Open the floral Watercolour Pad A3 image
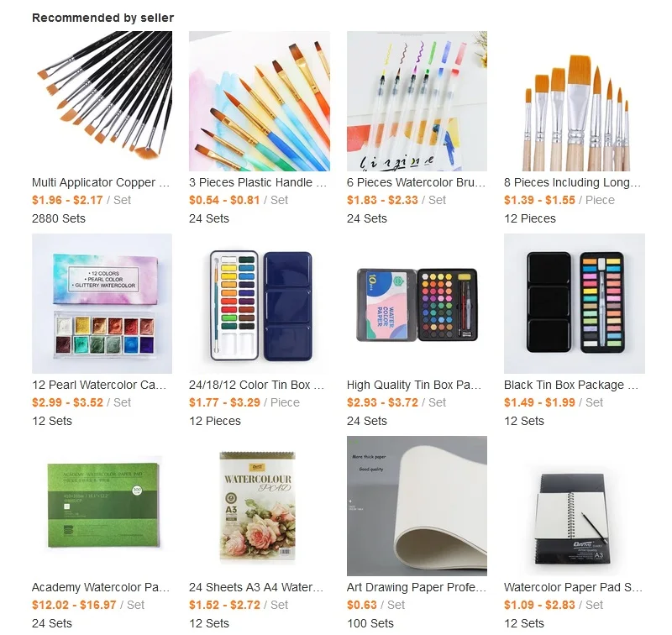The height and width of the screenshot is (635, 672). pos(260,506)
